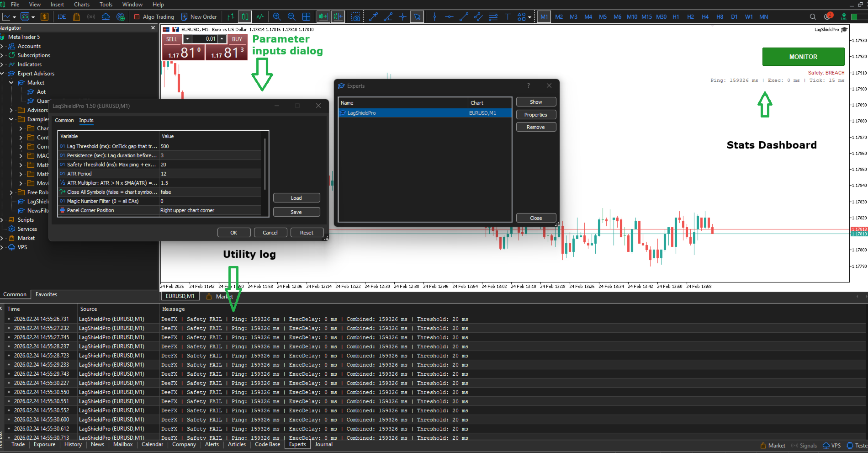Collapse the Expert Advisors tree node
The width and height of the screenshot is (868, 453).
[2, 74]
